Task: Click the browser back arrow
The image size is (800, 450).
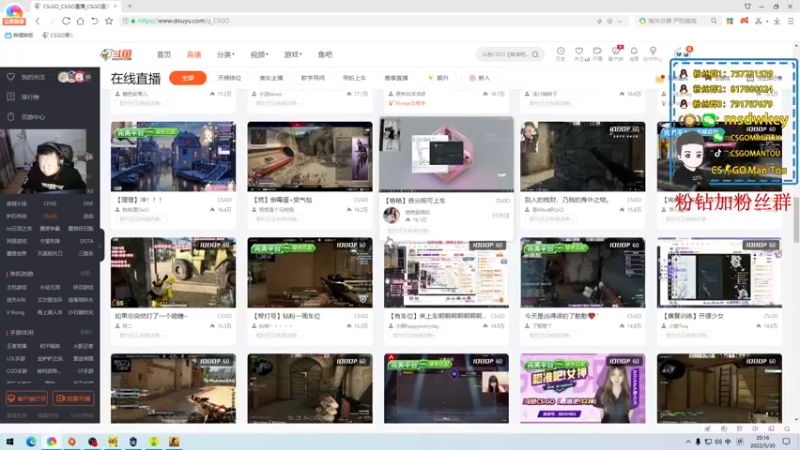Action: [38, 21]
